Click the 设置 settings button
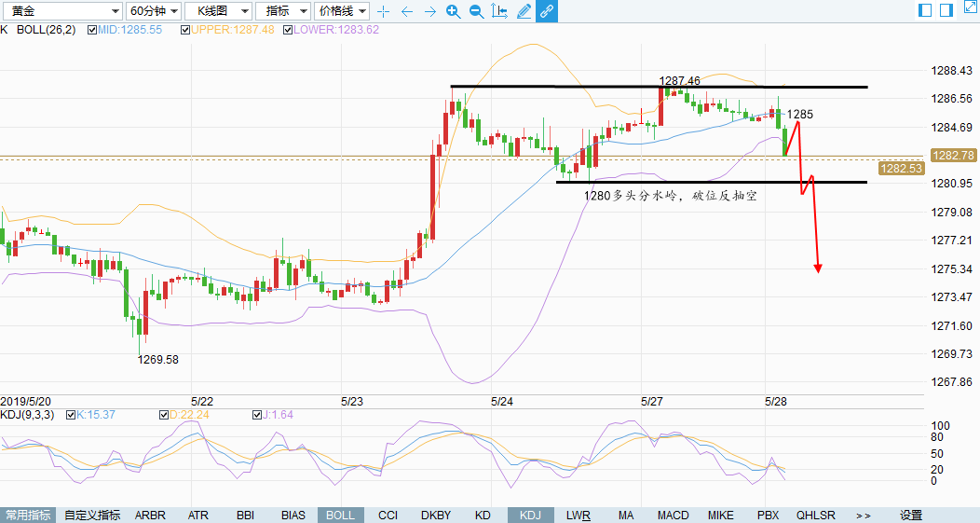This screenshot has height=523, width=980. coord(910,515)
